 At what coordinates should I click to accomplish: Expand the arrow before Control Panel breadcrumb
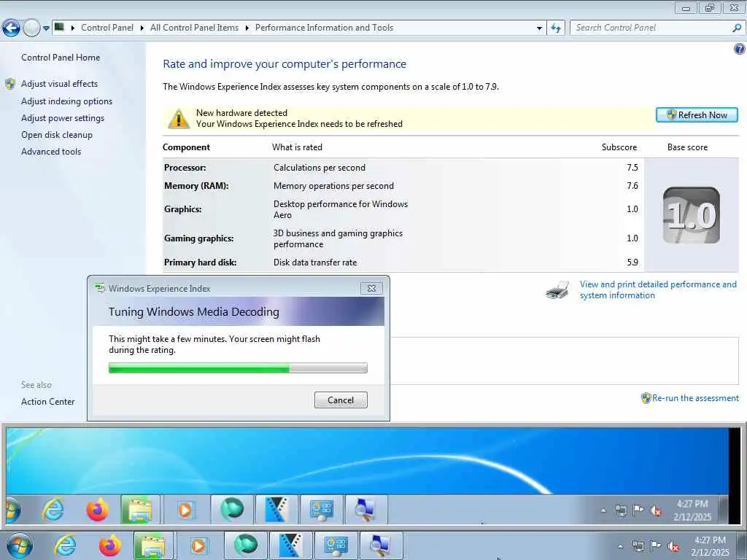(x=73, y=28)
